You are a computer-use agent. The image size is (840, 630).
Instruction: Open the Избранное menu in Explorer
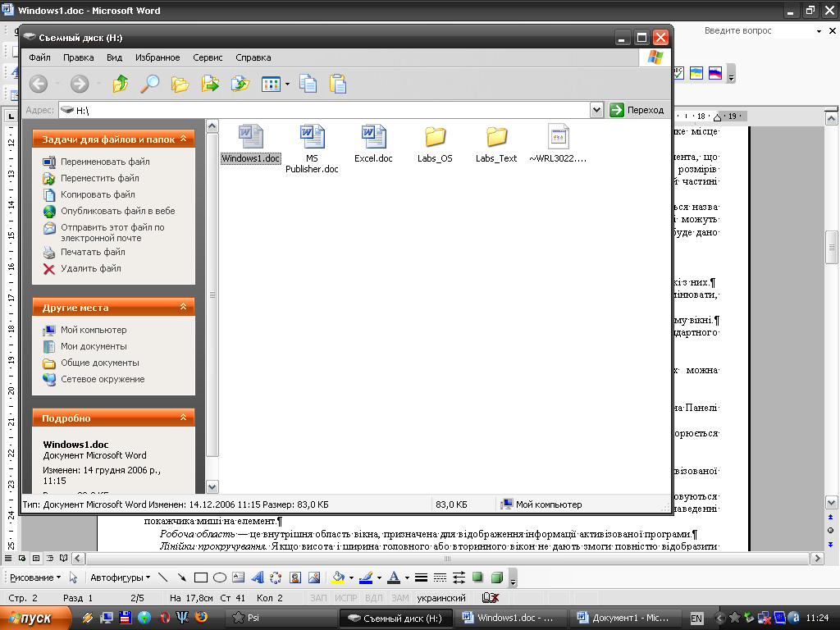tap(157, 57)
